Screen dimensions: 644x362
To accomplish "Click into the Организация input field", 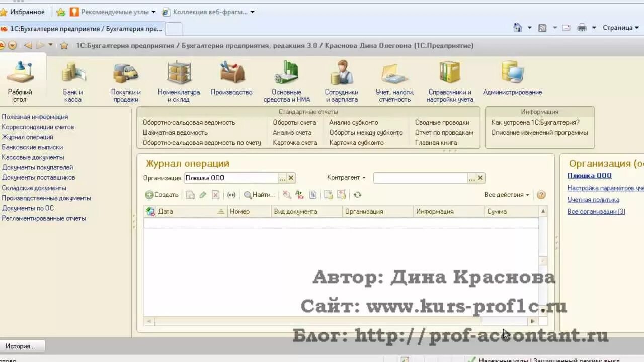I will pyautogui.click(x=231, y=178).
